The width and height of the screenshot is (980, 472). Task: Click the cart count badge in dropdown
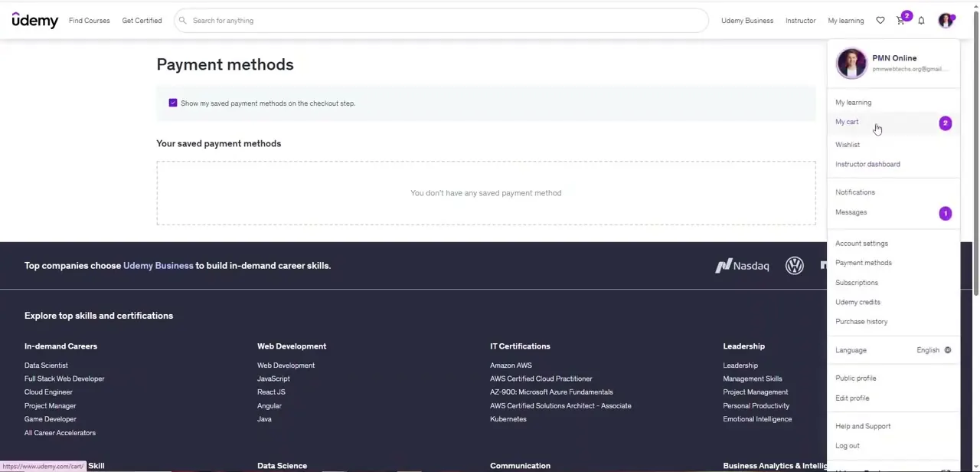(946, 123)
